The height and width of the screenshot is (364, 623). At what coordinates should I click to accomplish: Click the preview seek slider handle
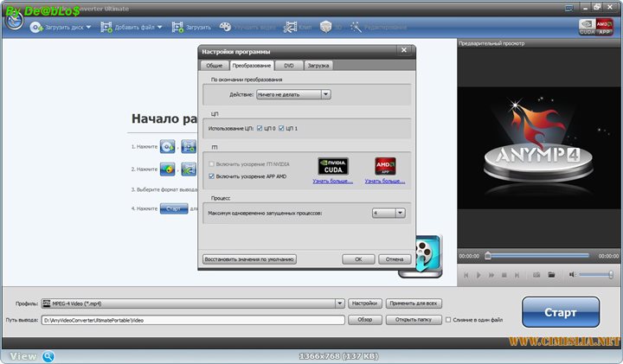pos(488,256)
